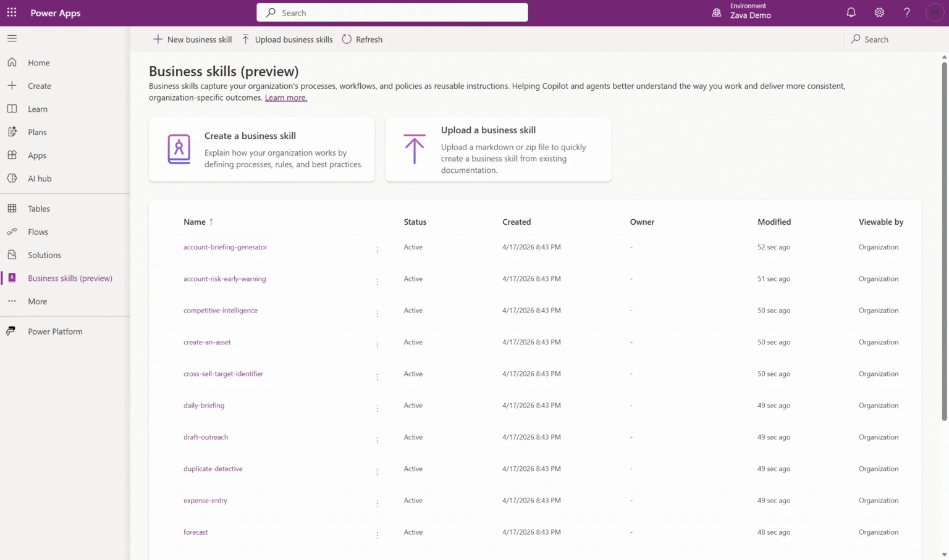This screenshot has height=560, width=949.
Task: Open draft-outreach skill
Action: click(206, 437)
